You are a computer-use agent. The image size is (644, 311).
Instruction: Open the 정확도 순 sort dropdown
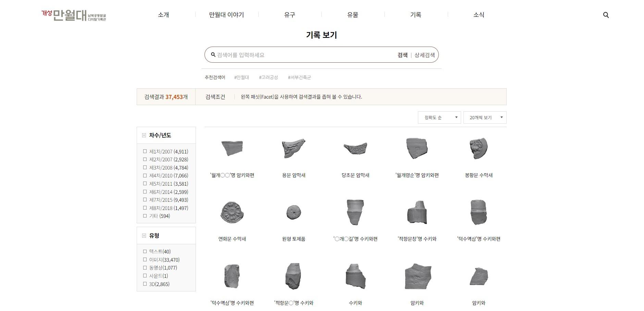pos(439,117)
